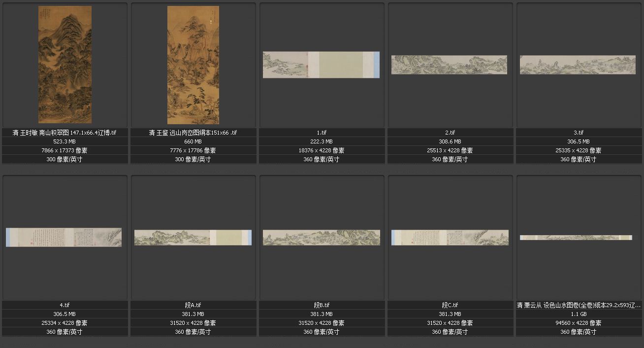Click the filename label 段B.tif
The image size is (644, 348).
(x=321, y=305)
